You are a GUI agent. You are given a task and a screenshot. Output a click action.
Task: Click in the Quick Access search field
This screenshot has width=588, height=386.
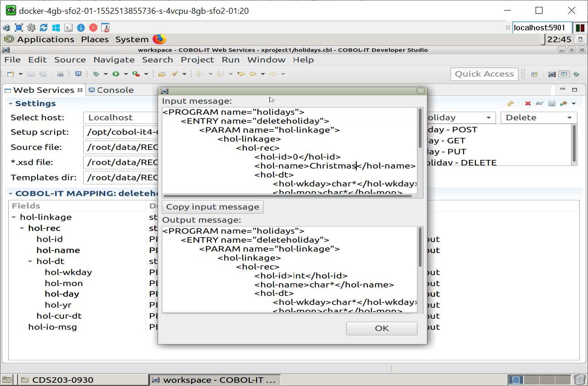[x=484, y=74]
